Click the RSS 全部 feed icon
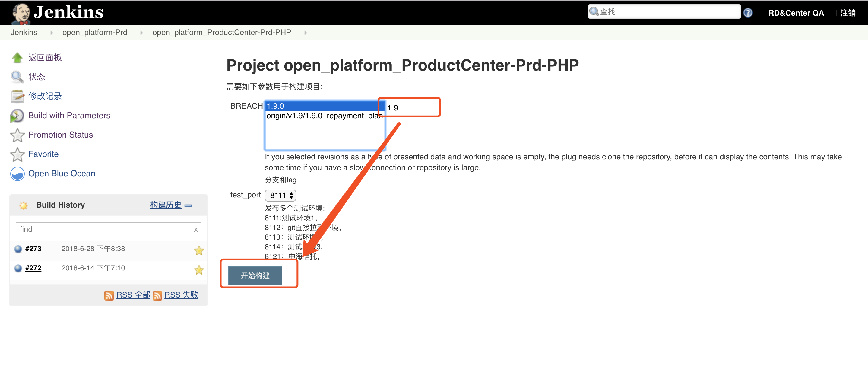This screenshot has height=379, width=868. pos(109,295)
